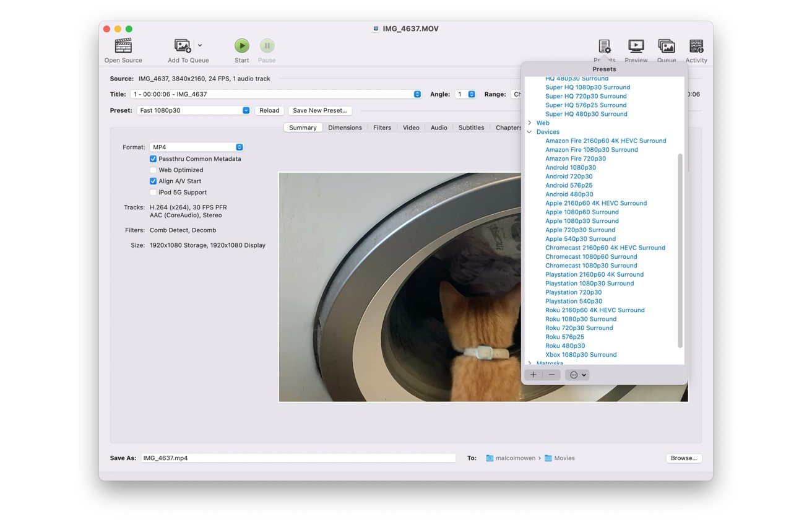Open the Preview window icon

(636, 46)
